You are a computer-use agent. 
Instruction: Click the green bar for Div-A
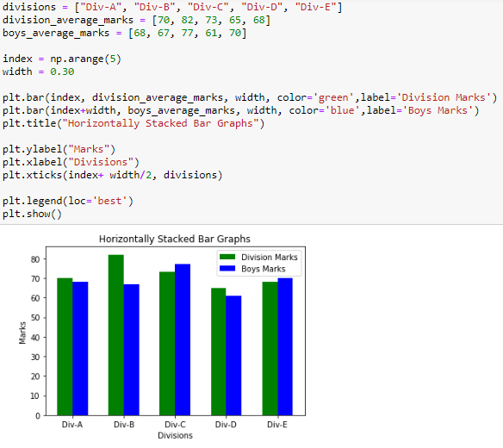tap(65, 347)
